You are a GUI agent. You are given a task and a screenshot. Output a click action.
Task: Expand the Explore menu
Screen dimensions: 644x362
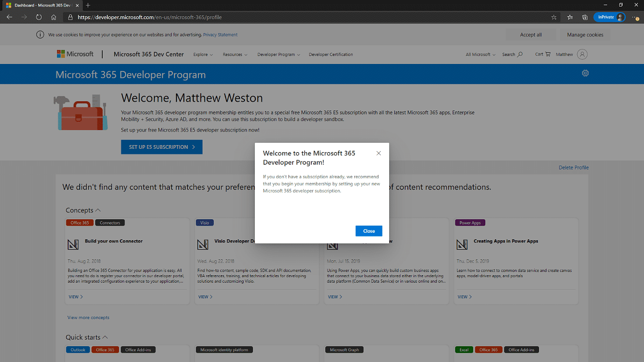tap(203, 55)
